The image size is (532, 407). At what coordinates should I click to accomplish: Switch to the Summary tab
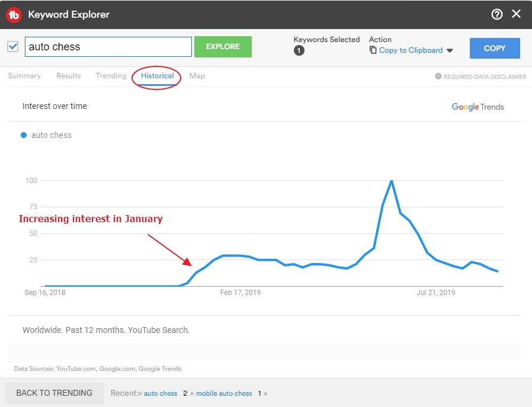coord(24,76)
